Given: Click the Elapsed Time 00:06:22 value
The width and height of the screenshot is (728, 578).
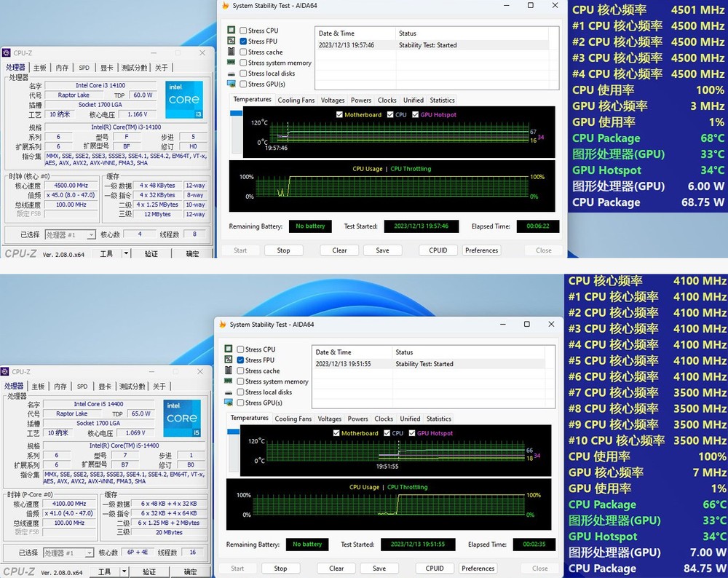Looking at the screenshot, I should coord(538,226).
